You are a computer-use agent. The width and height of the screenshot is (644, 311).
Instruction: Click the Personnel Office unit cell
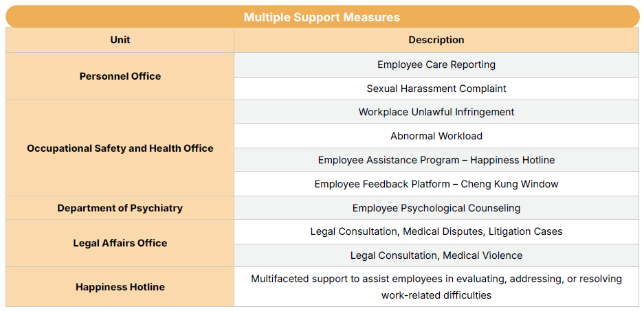point(120,76)
